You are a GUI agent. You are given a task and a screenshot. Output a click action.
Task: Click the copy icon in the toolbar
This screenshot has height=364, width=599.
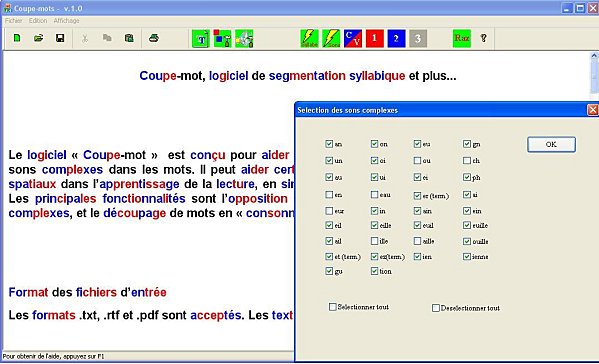tap(107, 38)
